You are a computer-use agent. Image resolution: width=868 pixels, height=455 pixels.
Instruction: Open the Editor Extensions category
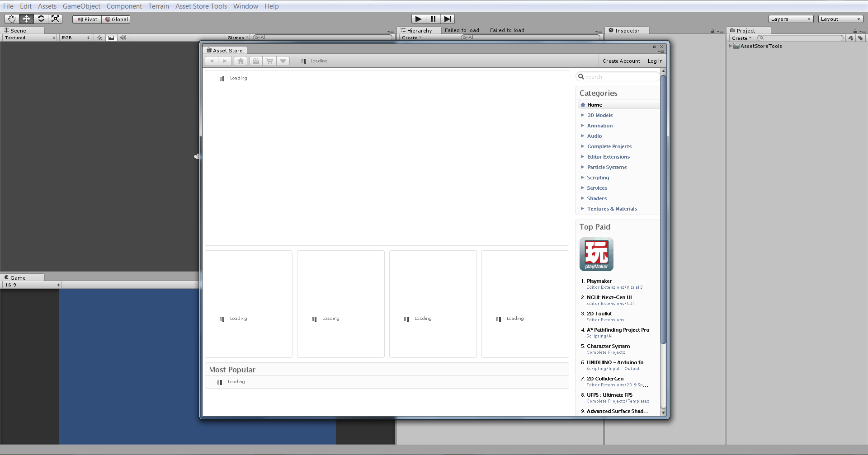tap(609, 157)
